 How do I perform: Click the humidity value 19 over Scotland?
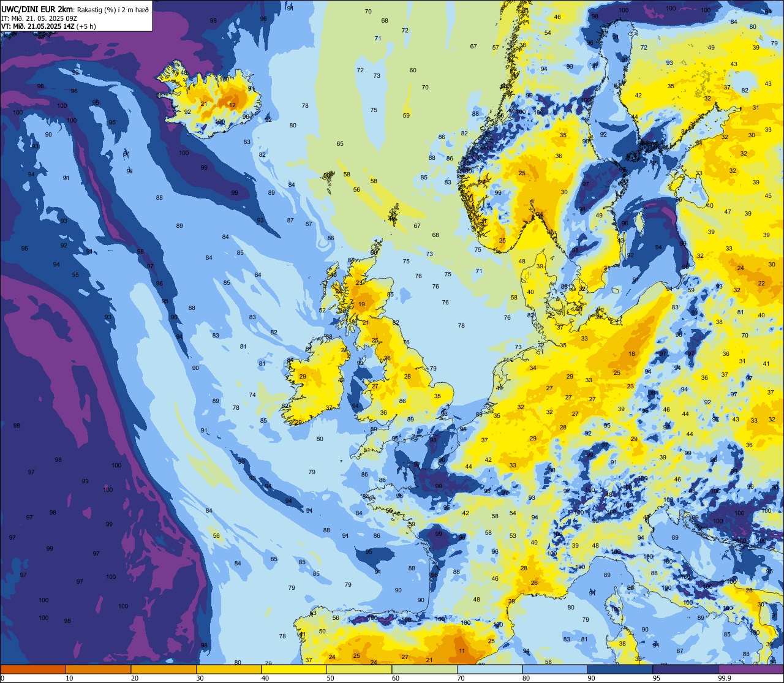[362, 304]
